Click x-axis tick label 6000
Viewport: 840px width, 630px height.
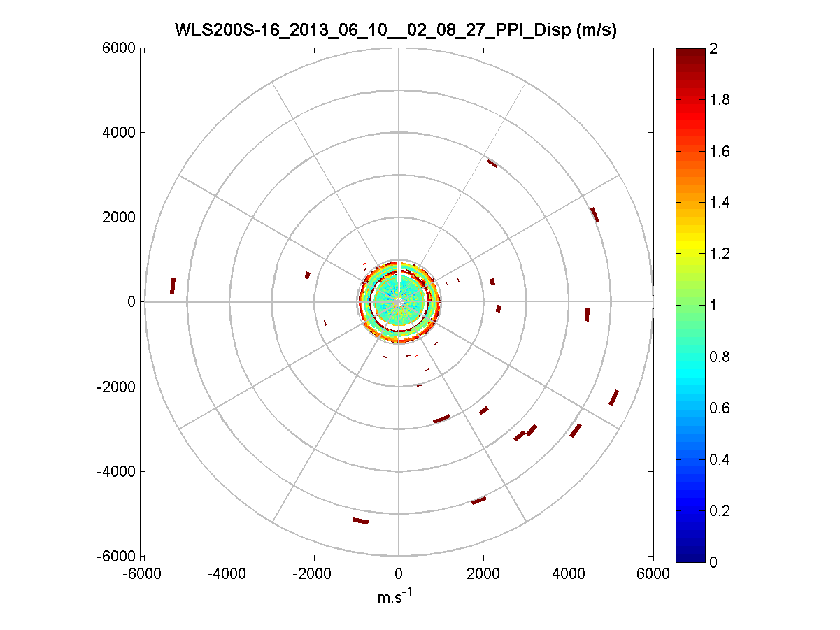653,573
